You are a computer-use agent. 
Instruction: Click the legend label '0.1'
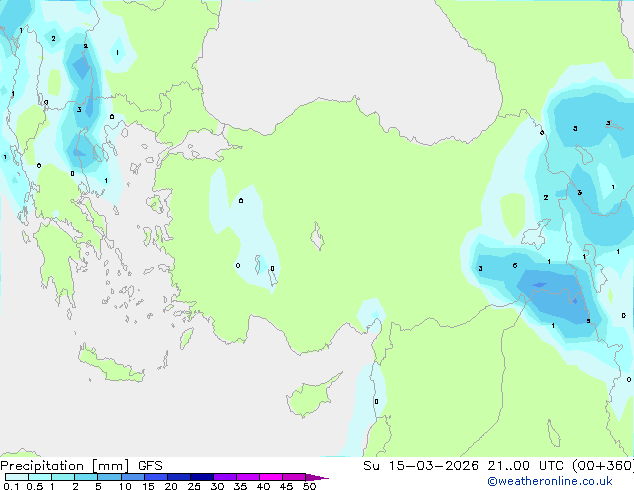[x=11, y=486]
